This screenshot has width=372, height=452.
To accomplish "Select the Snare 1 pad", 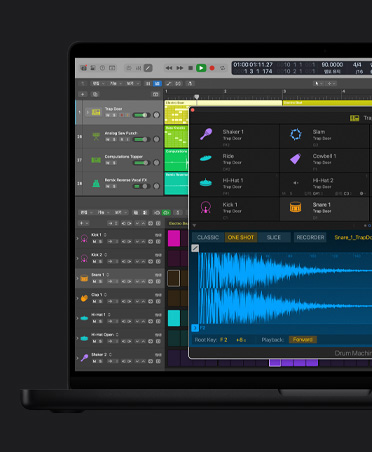I will click(324, 209).
